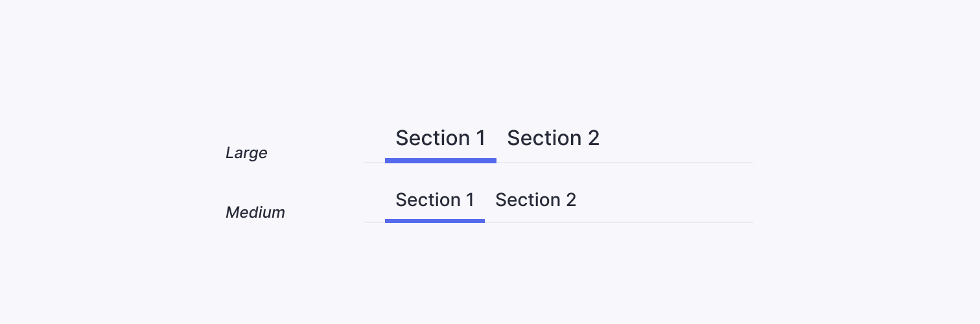Viewport: 980px width, 324px height.
Task: Click the word Section in the medium second tab
Action: pyautogui.click(x=528, y=200)
